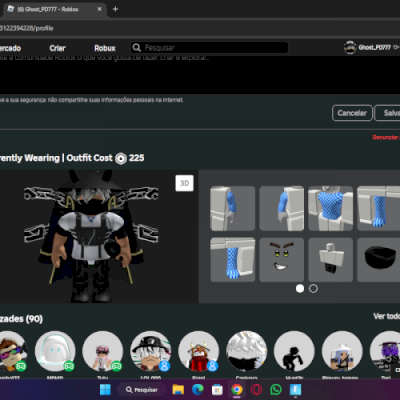Open Microsoft Store from the taskbar
Image resolution: width=400 pixels, height=400 pixels.
click(217, 389)
